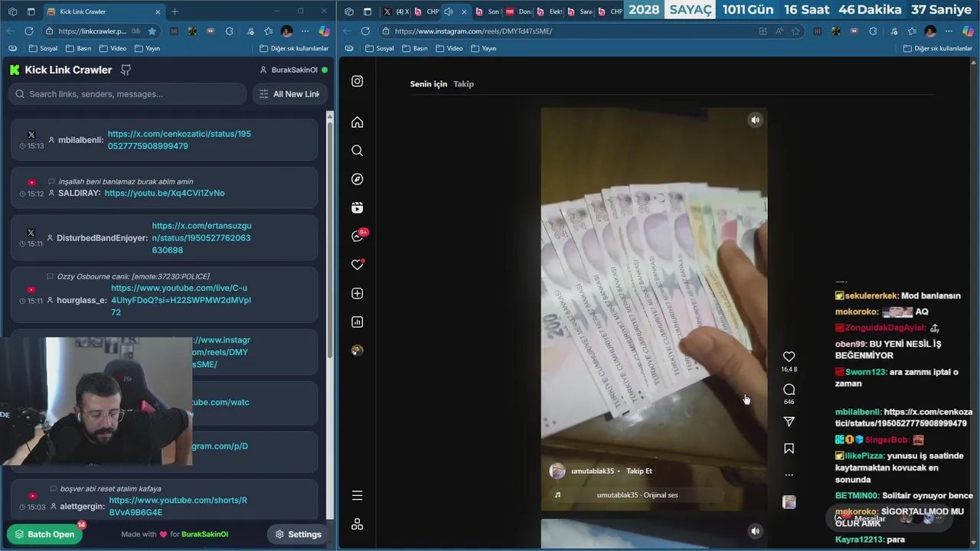
Task: Open the reel's three-dot options
Action: click(x=789, y=475)
